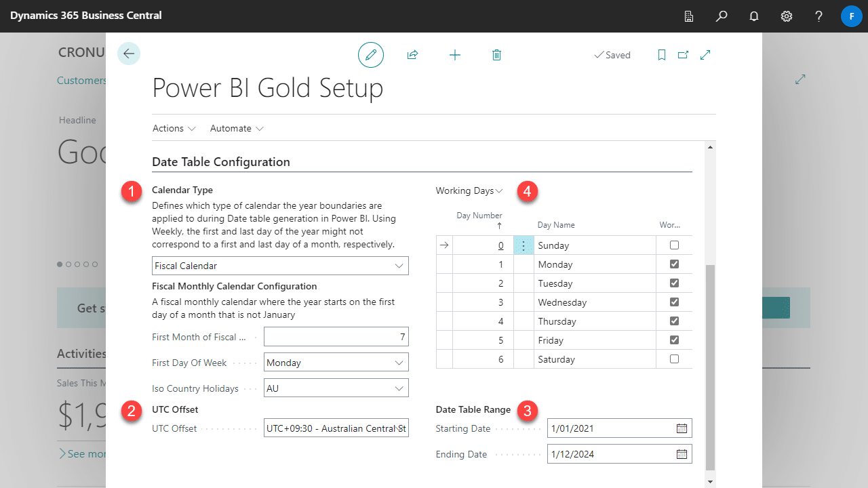Sort by Day Number column header

(479, 220)
